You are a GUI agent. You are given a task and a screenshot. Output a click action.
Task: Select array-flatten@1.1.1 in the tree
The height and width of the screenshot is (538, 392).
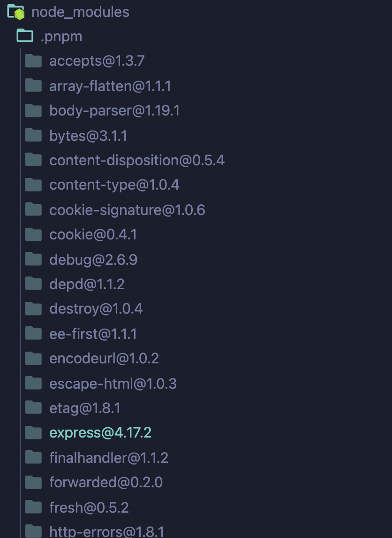(x=110, y=86)
